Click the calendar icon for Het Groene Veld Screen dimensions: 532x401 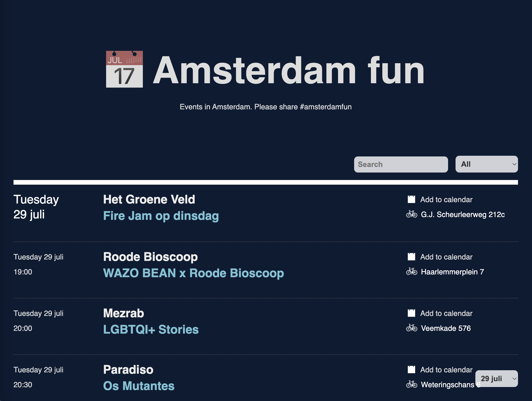tap(411, 199)
